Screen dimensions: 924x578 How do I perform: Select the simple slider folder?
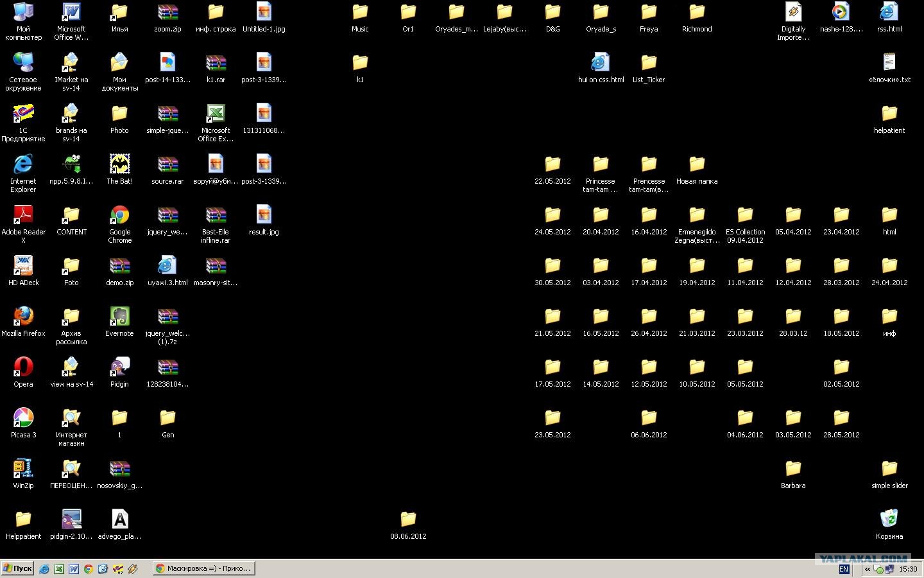tap(889, 473)
